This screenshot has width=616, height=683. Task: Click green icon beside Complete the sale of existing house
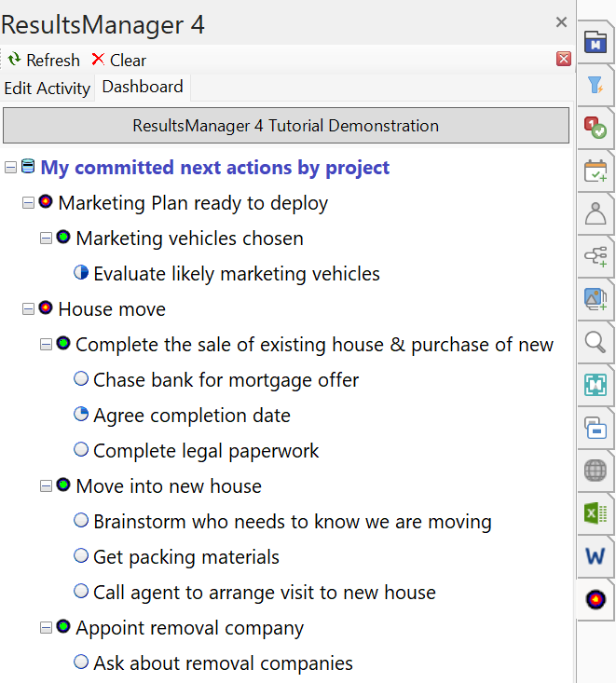click(x=63, y=343)
